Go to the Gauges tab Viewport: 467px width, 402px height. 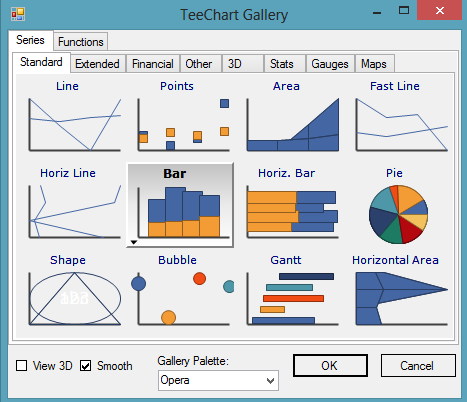pyautogui.click(x=330, y=64)
